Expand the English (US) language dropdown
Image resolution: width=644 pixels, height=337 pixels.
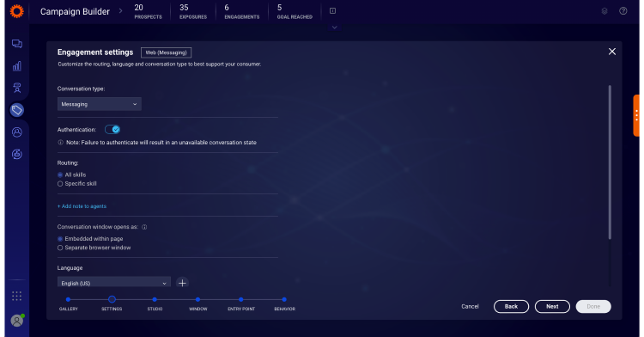tap(113, 282)
